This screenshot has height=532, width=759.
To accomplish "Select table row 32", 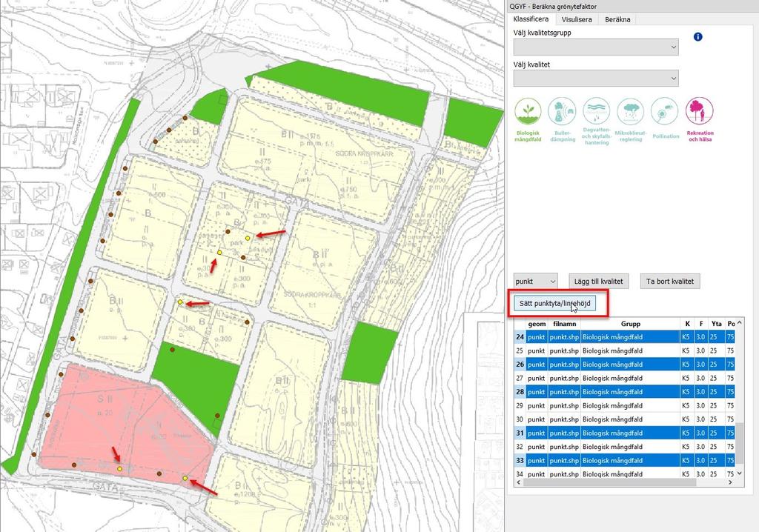I will coord(624,447).
